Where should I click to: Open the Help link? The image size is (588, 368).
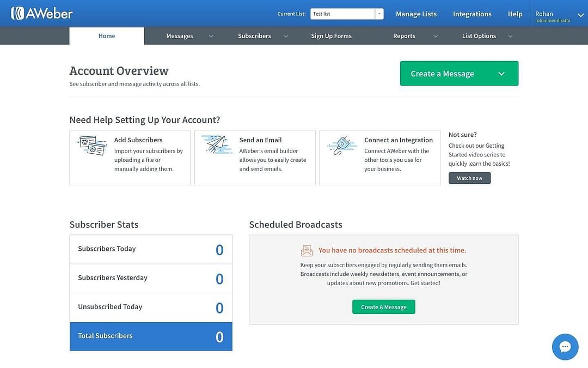(x=515, y=14)
